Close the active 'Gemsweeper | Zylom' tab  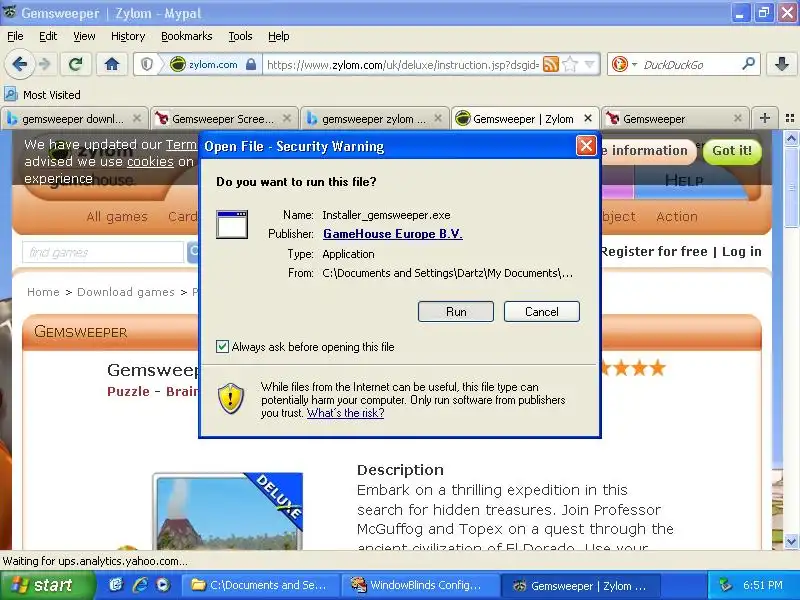[x=588, y=118]
